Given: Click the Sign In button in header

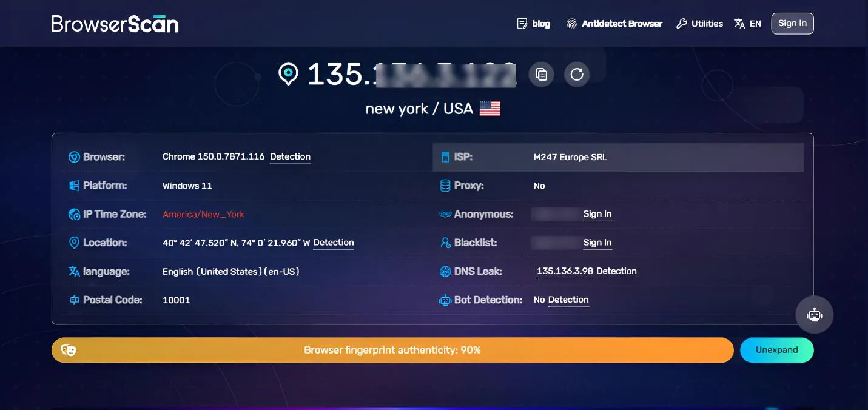Looking at the screenshot, I should click(792, 24).
